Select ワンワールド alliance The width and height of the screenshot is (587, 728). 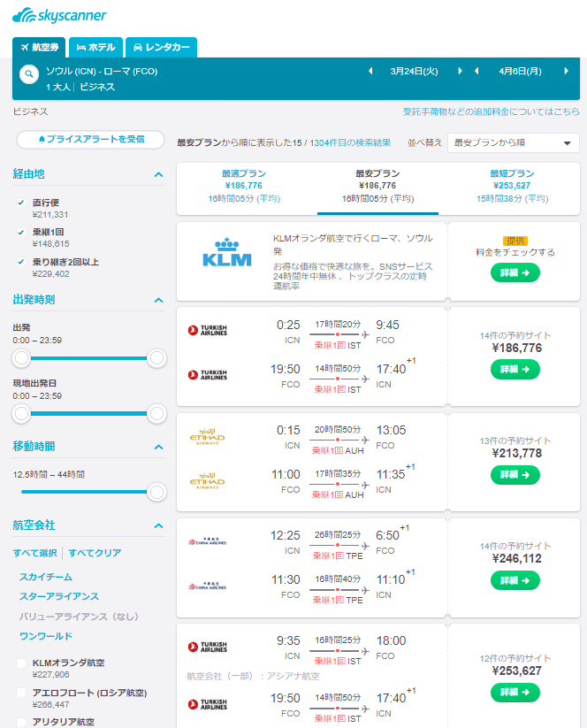[x=45, y=636]
